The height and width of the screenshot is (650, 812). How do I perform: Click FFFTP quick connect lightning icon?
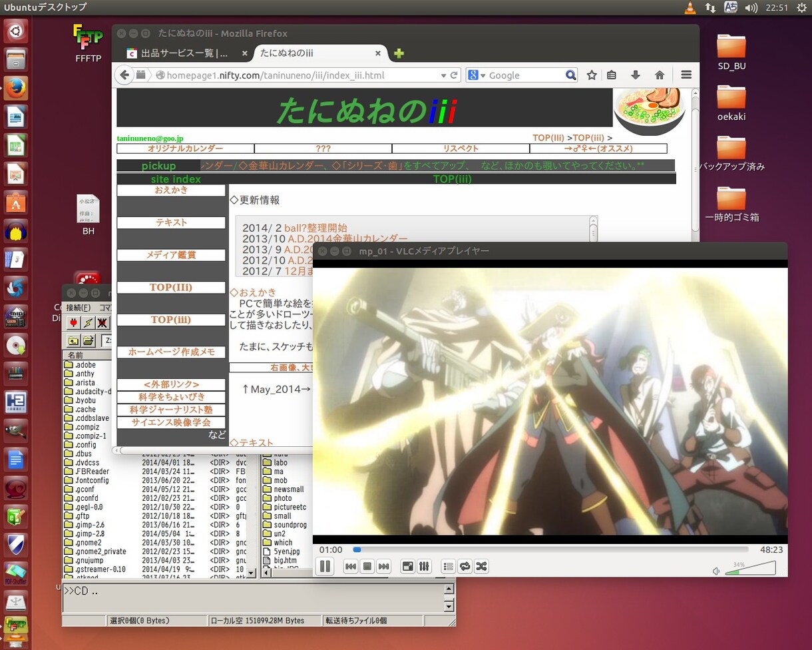(x=87, y=323)
